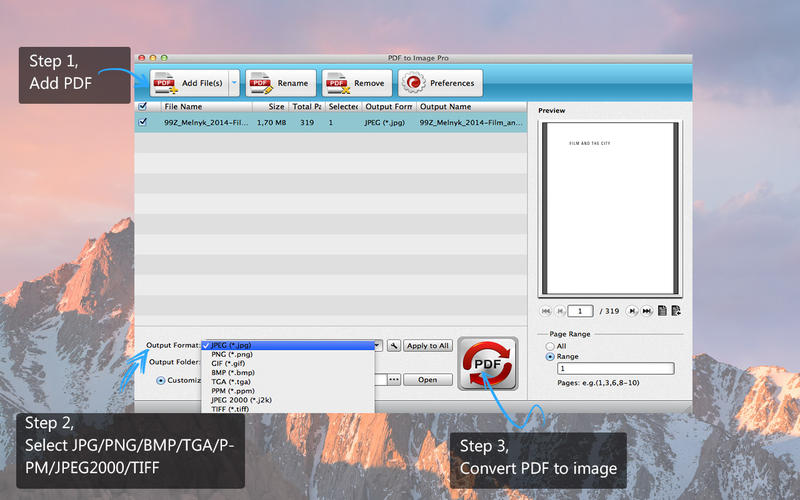The height and width of the screenshot is (500, 800).
Task: Uncheck the 99Z_Melnyk_2014 file row checkbox
Action: [143, 122]
